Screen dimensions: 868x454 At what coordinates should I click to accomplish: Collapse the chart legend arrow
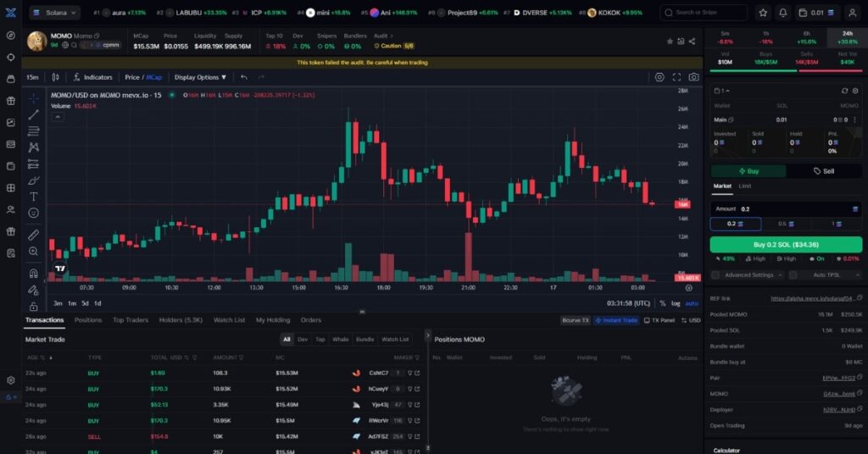[x=58, y=117]
